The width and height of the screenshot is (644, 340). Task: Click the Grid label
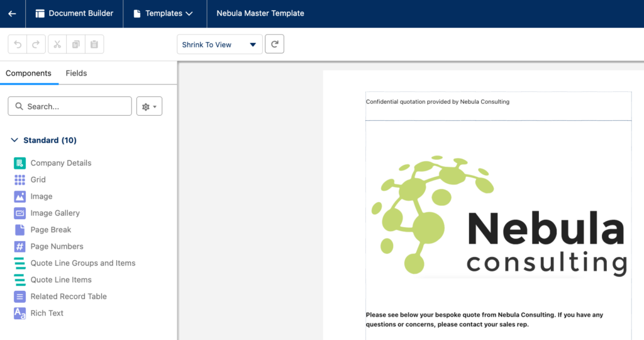click(x=38, y=179)
